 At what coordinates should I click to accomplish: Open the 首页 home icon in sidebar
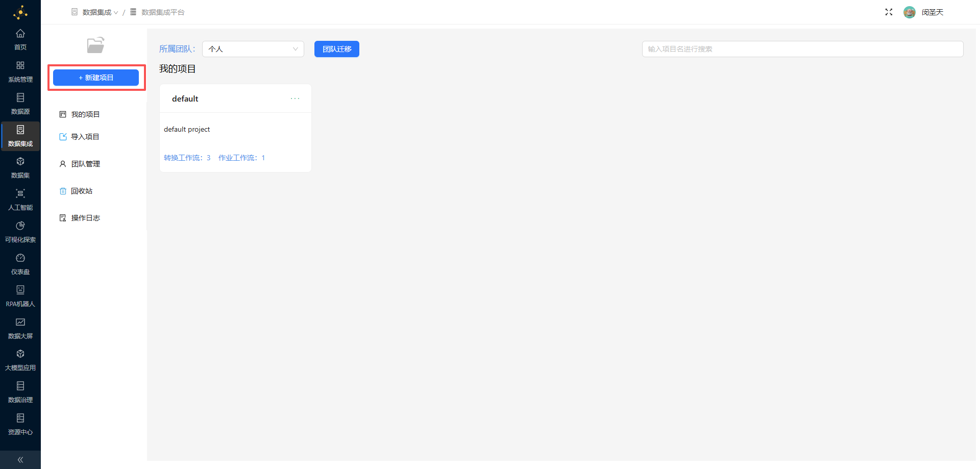[x=20, y=34]
